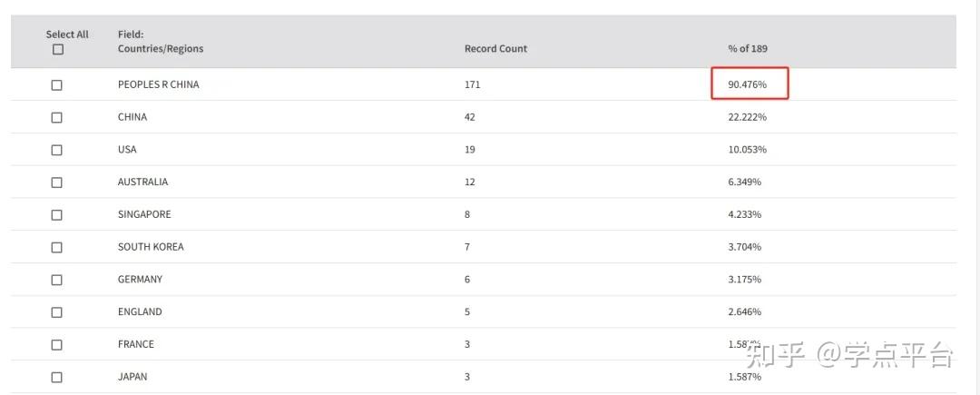980x395 pixels.
Task: Select the CHINA row checkbox
Action: pyautogui.click(x=57, y=118)
